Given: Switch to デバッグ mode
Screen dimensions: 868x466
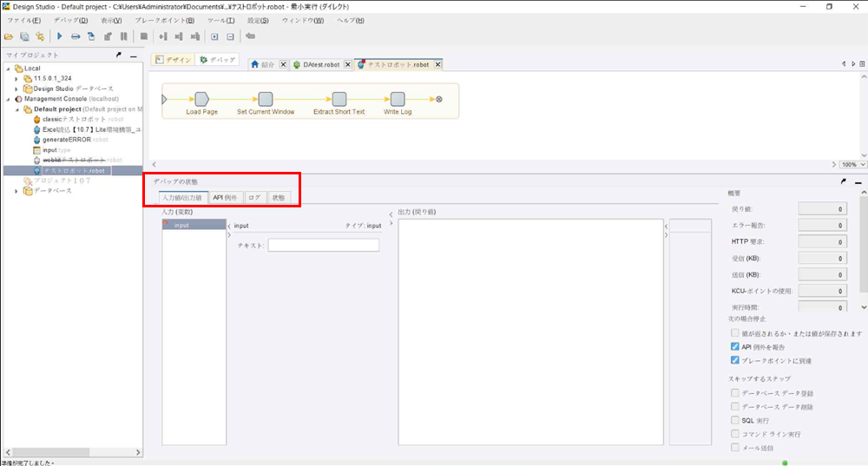Looking at the screenshot, I should tap(218, 60).
